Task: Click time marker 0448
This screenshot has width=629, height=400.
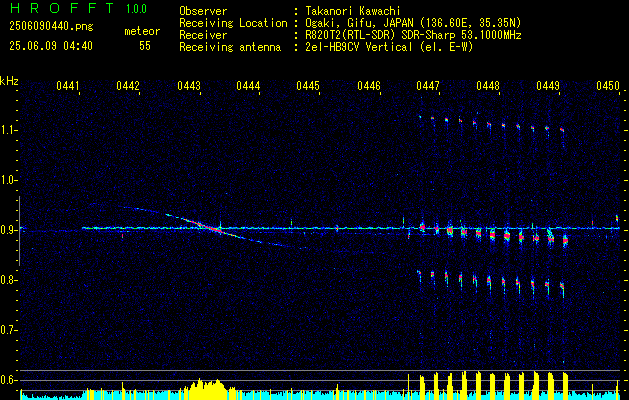Action: 488,85
